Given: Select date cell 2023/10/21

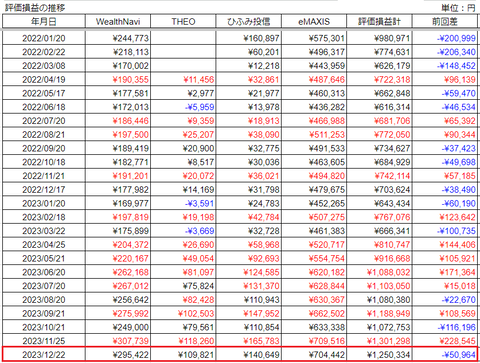Looking at the screenshot, I should 44,328.
